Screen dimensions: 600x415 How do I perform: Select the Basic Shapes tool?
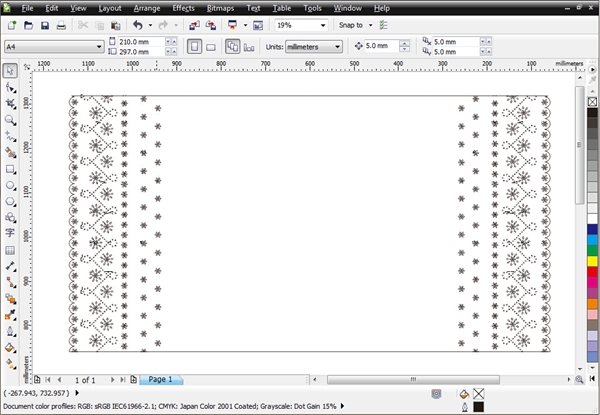[10, 218]
